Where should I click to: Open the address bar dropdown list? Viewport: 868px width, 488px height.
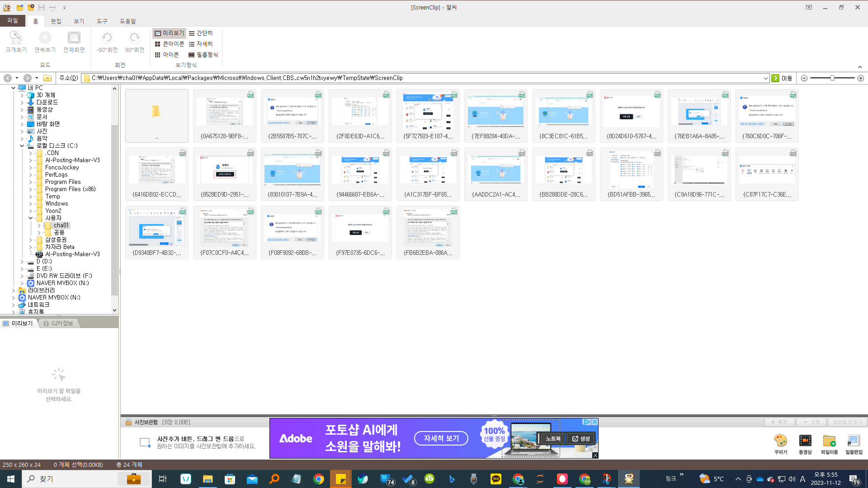click(765, 78)
